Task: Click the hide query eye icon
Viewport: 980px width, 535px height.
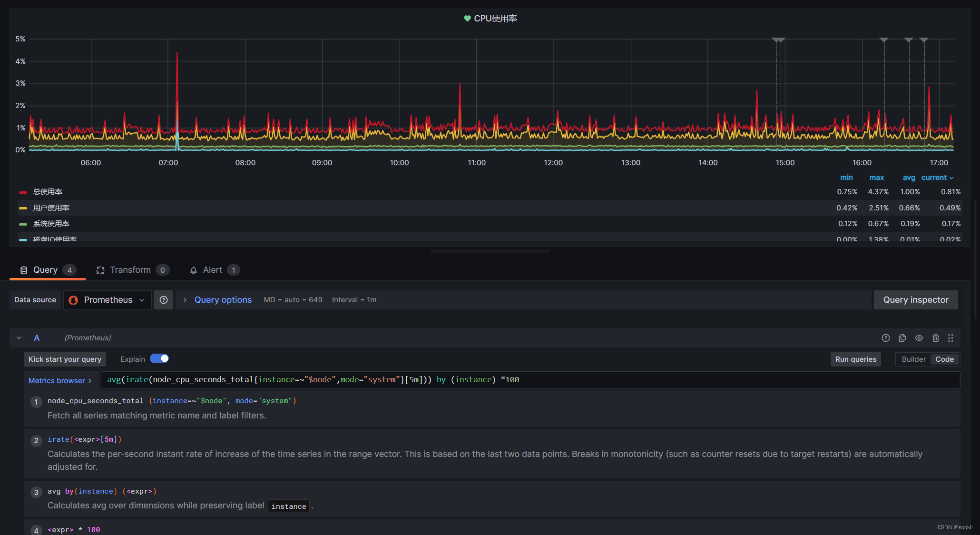Action: click(x=919, y=338)
